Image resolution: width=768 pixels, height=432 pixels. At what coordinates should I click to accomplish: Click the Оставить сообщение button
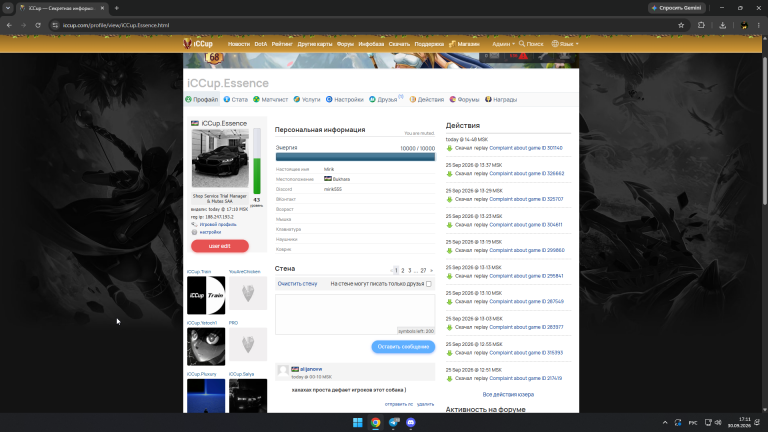click(403, 346)
